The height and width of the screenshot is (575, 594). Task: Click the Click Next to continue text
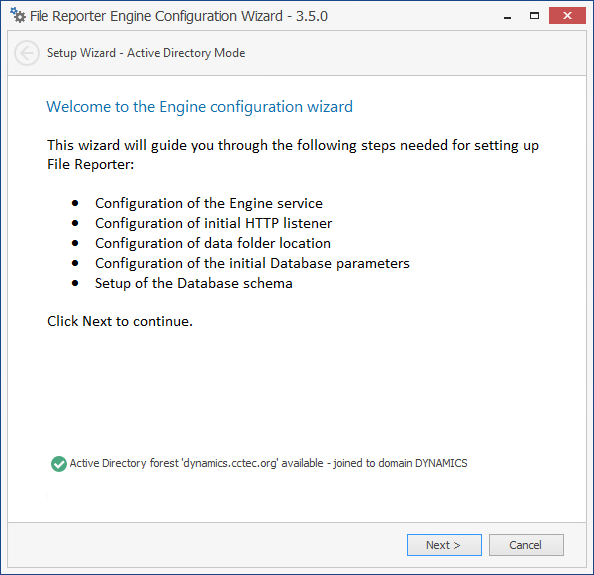(120, 321)
